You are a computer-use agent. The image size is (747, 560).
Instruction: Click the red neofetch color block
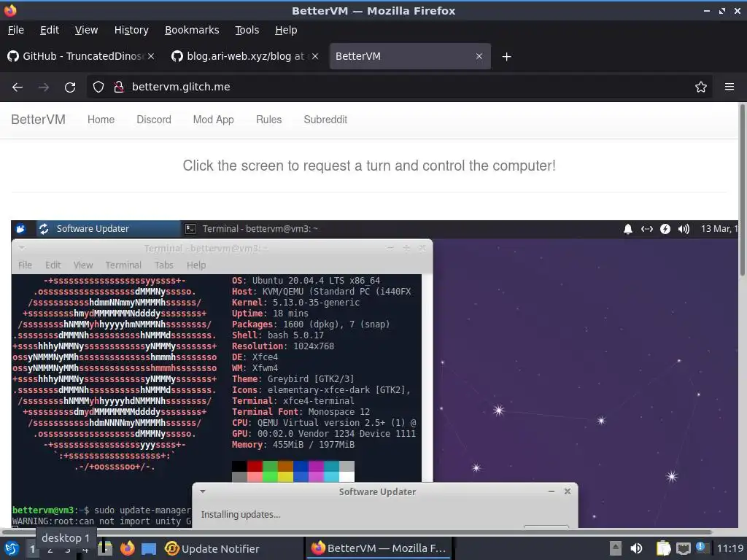click(255, 466)
